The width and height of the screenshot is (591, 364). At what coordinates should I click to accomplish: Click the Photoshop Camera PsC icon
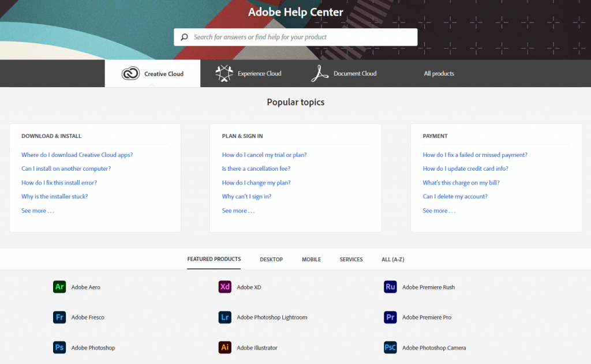click(x=390, y=348)
